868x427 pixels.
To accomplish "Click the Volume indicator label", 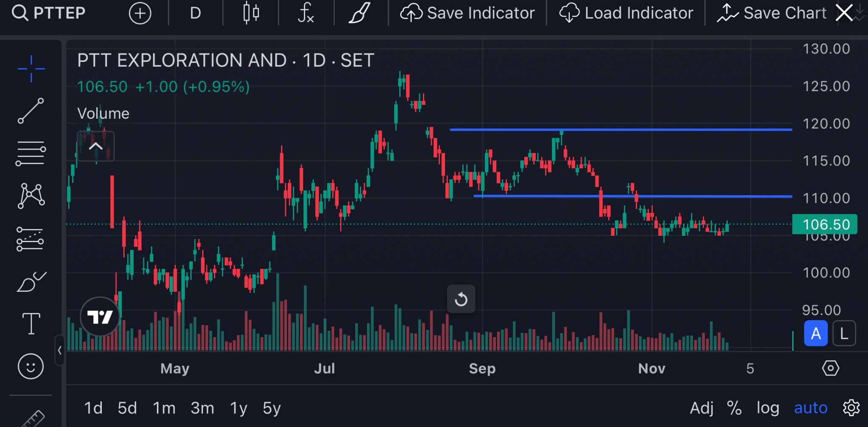I will (103, 114).
